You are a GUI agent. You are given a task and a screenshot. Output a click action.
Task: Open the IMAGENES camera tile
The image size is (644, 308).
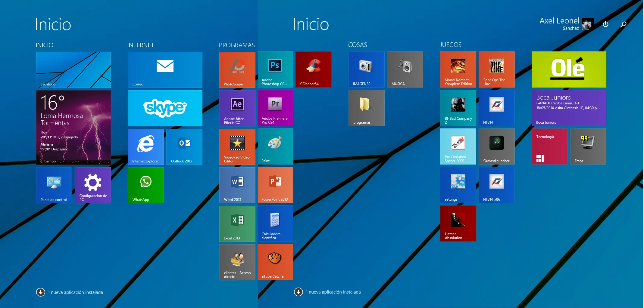click(x=367, y=69)
